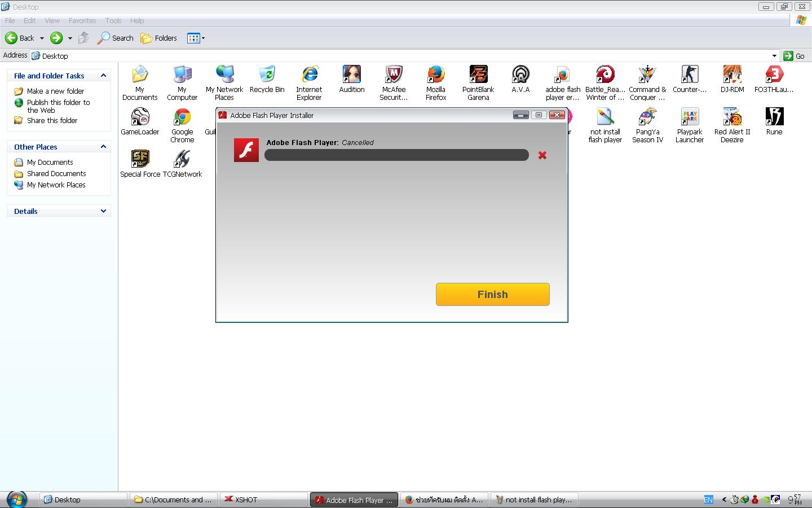Toggle the Folders pane button
Viewport: 812px width, 508px height.
click(x=158, y=38)
